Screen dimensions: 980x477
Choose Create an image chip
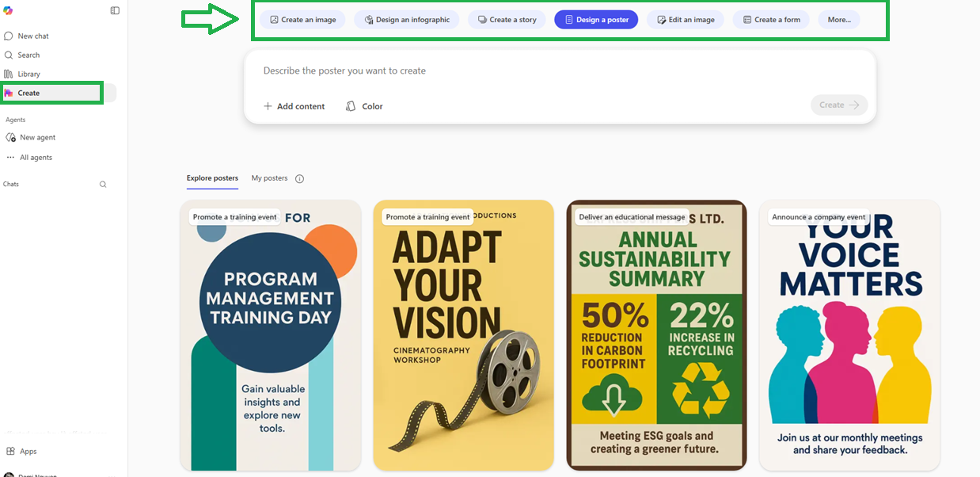tap(303, 20)
